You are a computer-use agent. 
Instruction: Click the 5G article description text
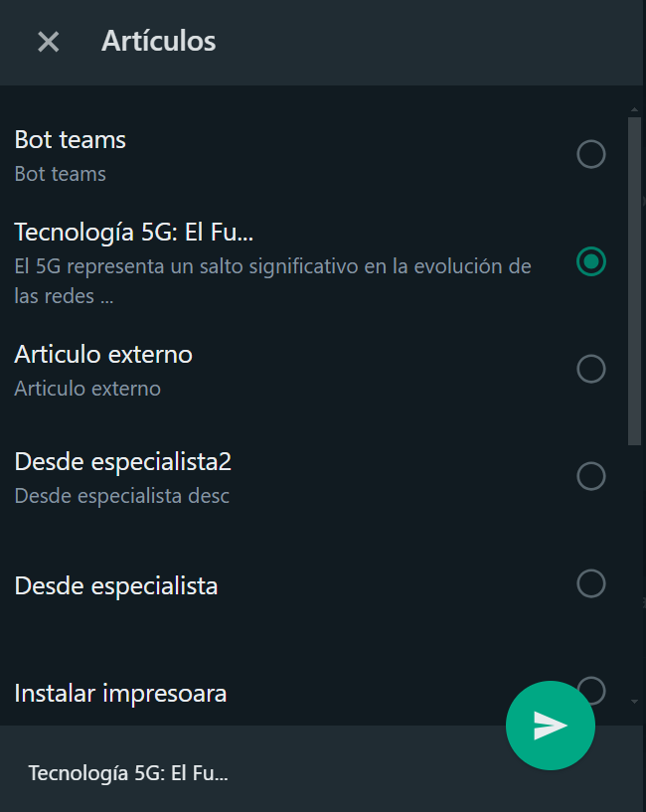coord(272,281)
